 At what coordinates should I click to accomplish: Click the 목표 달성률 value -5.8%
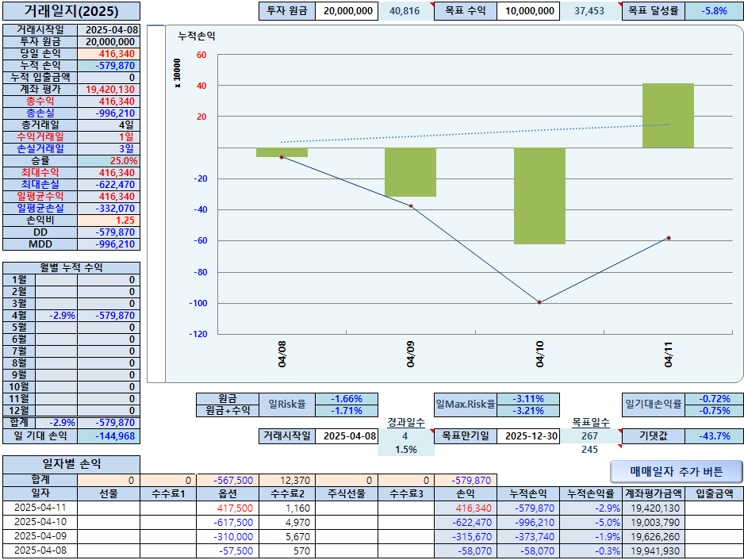tap(714, 11)
